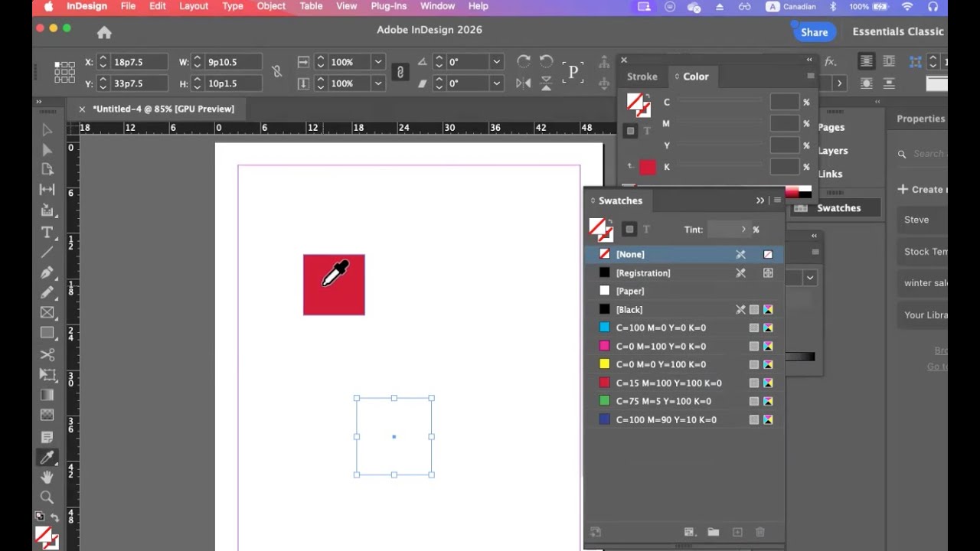Select the Gradient Swatch tool
This screenshot has height=551, width=980.
click(x=47, y=395)
